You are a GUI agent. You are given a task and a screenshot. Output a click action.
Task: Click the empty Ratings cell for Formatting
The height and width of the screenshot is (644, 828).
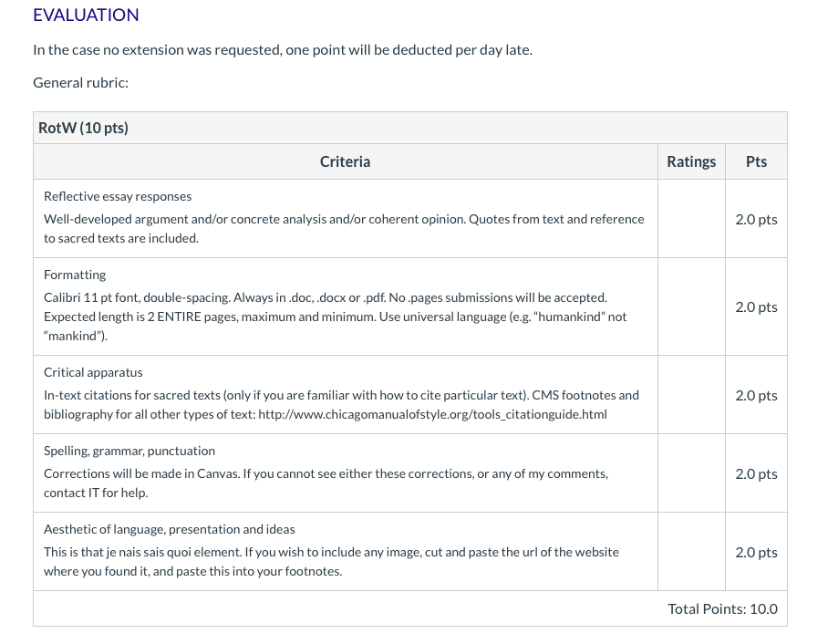click(691, 306)
